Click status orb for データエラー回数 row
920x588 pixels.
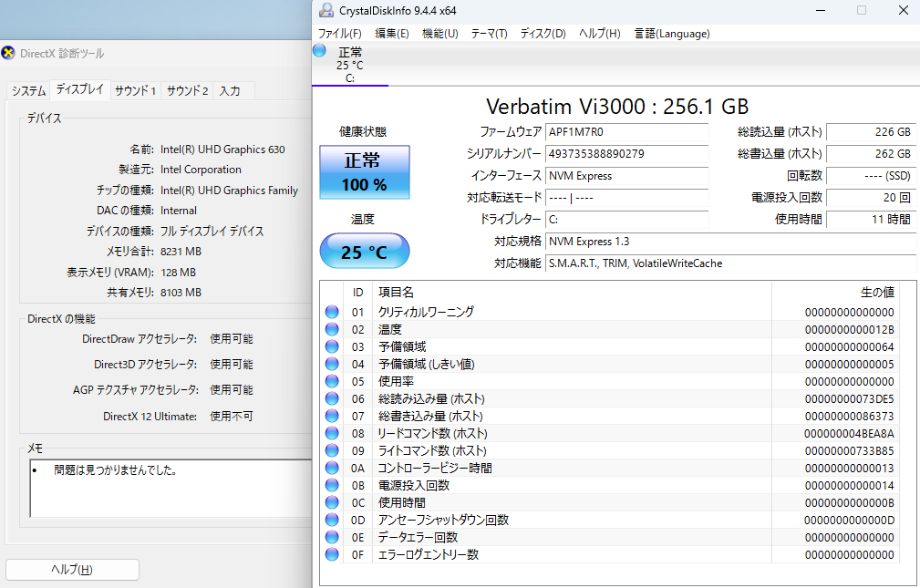332,537
